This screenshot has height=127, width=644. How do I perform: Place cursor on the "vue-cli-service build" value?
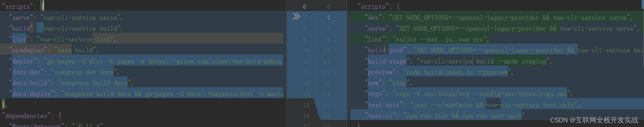(x=81, y=29)
